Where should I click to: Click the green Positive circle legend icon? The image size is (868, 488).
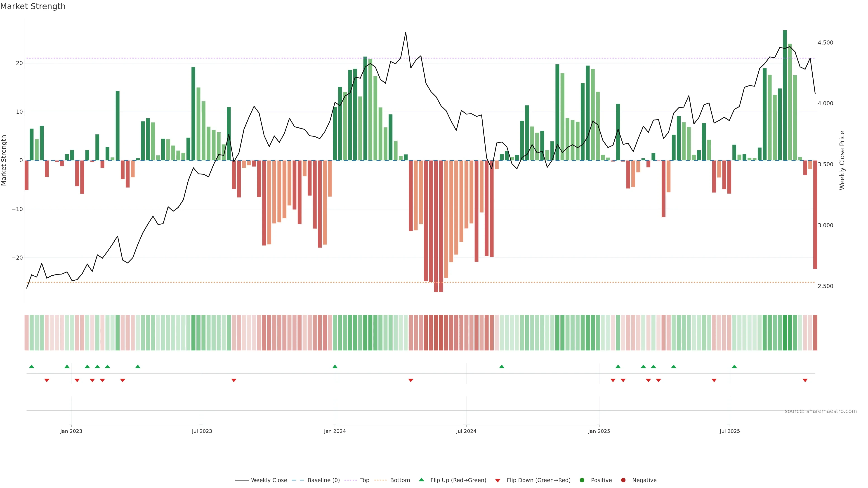click(x=582, y=480)
